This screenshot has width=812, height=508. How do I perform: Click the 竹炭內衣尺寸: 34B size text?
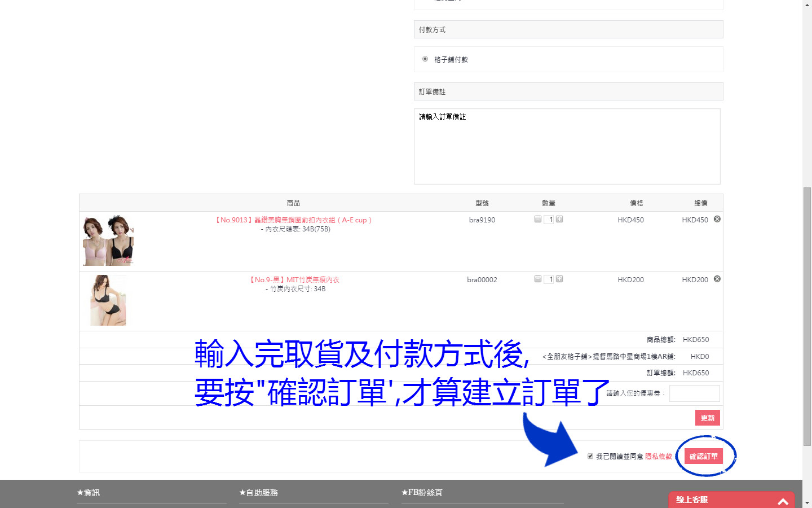click(295, 289)
